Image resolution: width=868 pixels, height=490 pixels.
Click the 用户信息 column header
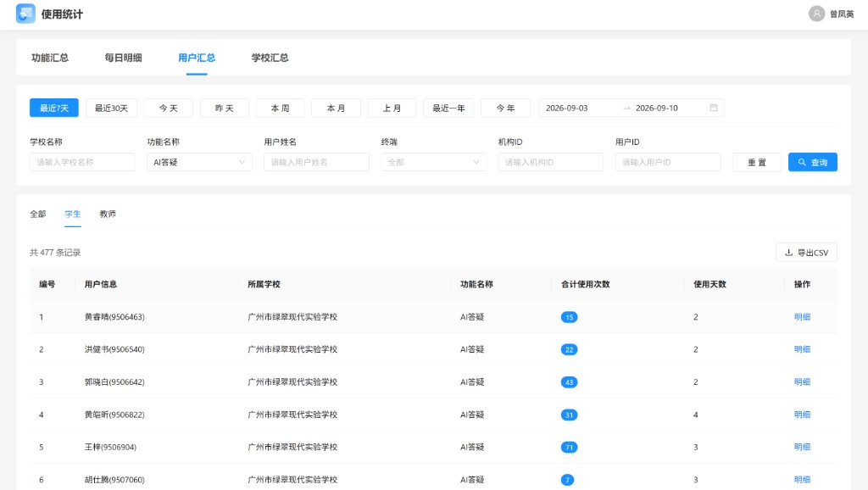tap(101, 285)
